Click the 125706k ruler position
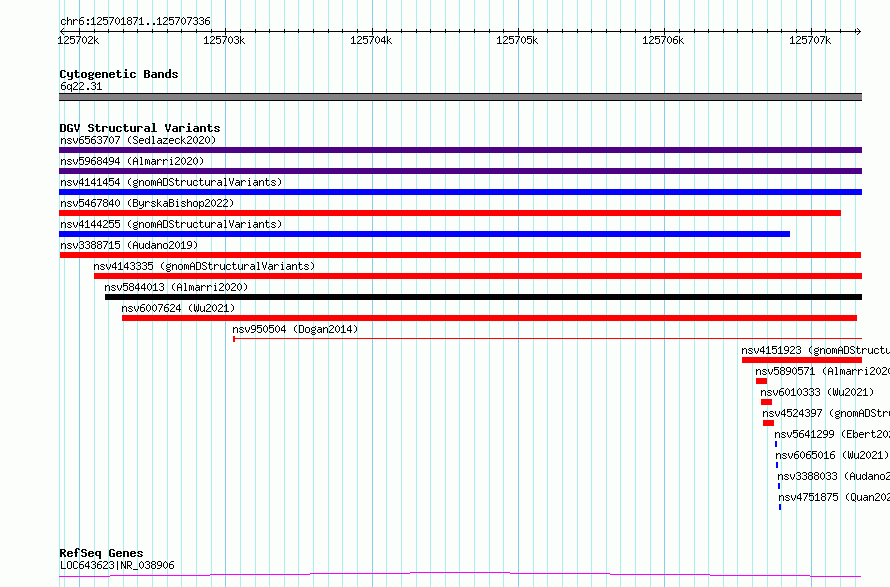The image size is (890, 587). pos(663,40)
